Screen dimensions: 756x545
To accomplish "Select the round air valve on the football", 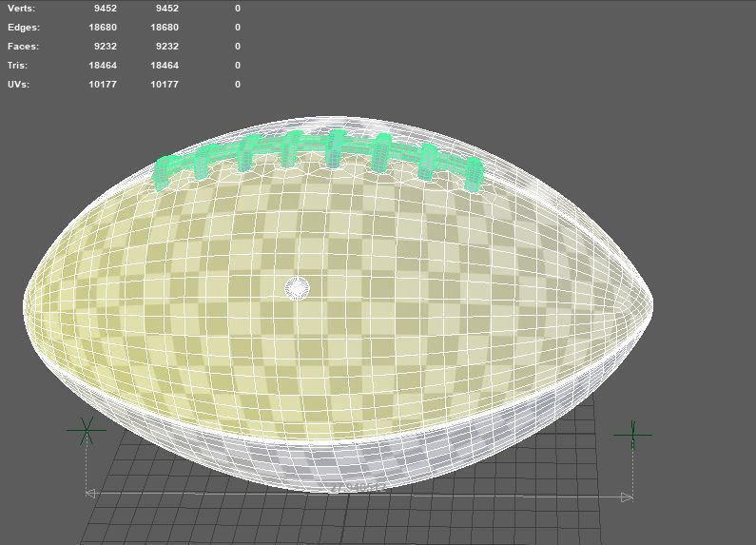I will coord(297,288).
